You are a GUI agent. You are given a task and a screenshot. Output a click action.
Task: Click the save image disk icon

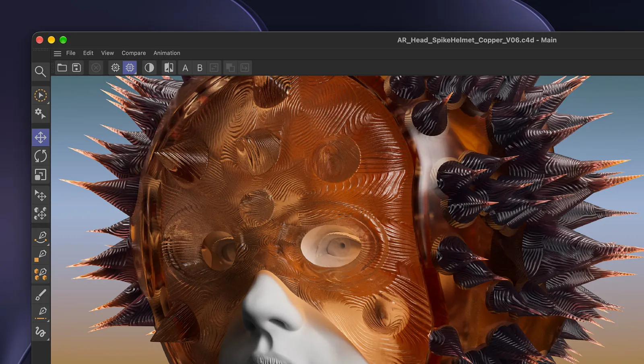coord(76,68)
